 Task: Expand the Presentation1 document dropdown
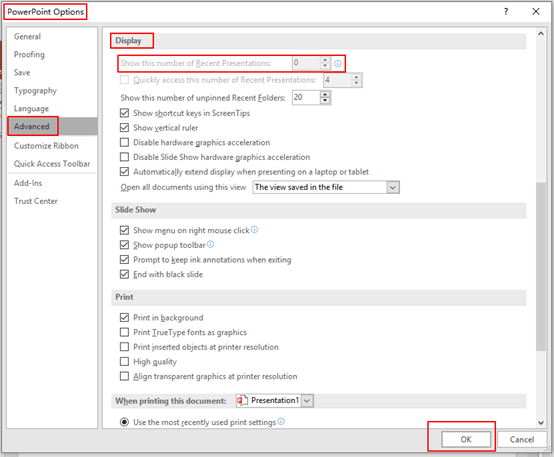[307, 401]
